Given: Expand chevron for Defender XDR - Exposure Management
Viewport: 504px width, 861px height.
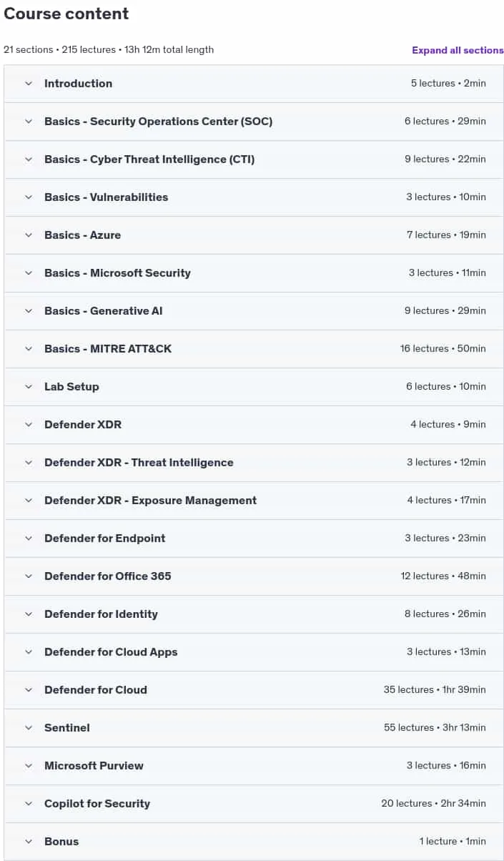Looking at the screenshot, I should click(29, 501).
